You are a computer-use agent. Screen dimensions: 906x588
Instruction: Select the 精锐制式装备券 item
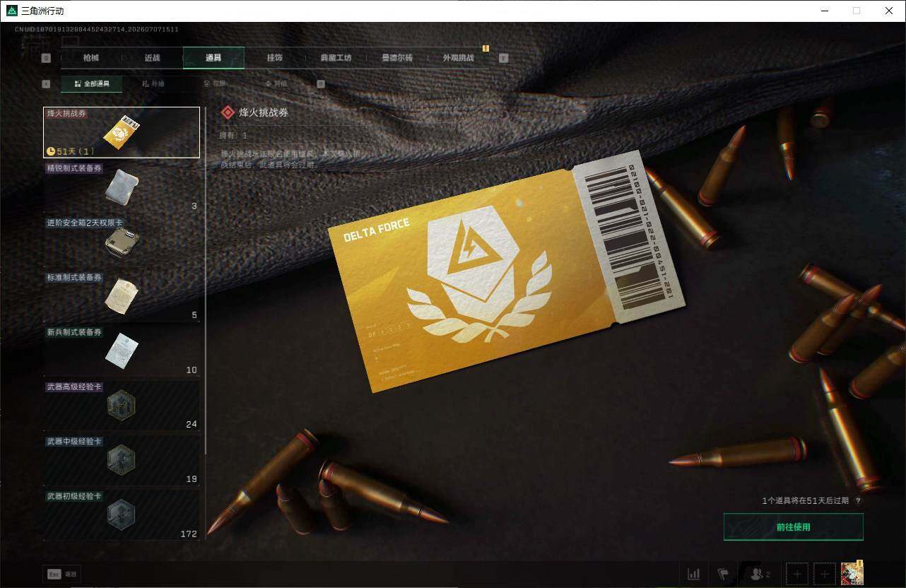pos(122,187)
